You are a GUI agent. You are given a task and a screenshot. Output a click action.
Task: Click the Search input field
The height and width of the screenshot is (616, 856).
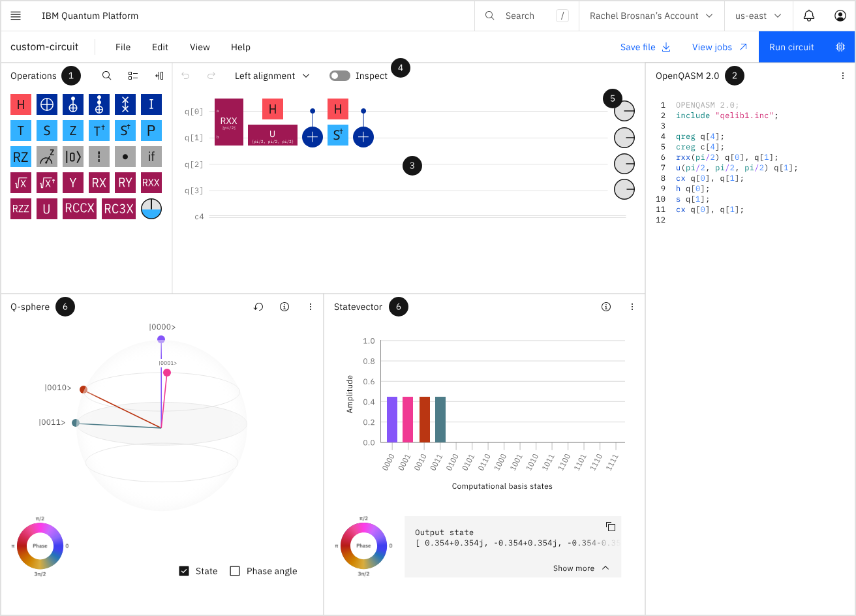pyautogui.click(x=527, y=16)
